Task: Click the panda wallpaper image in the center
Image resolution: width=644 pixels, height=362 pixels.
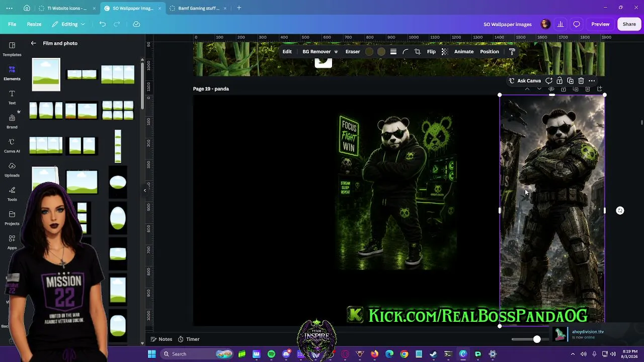Action: coord(397,192)
